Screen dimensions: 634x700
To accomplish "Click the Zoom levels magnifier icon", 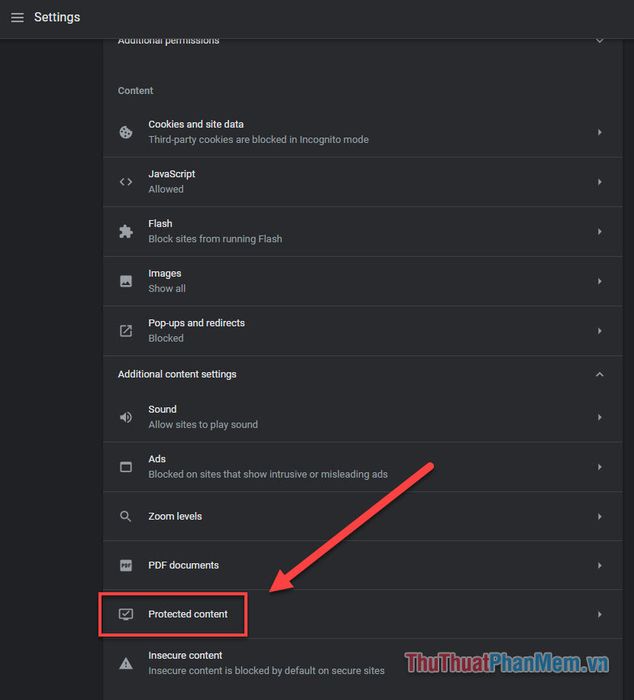I will (126, 517).
